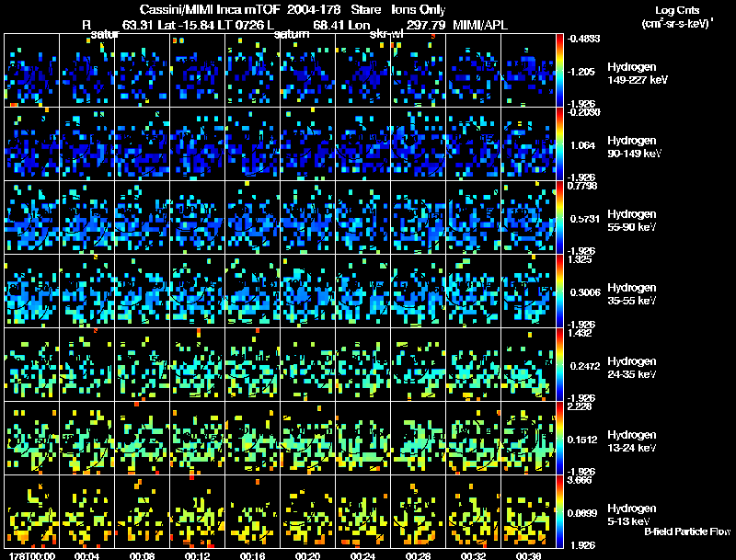The width and height of the screenshot is (736, 560).
Task: Click the color bar for 55-90 keV row
Action: click(559, 217)
